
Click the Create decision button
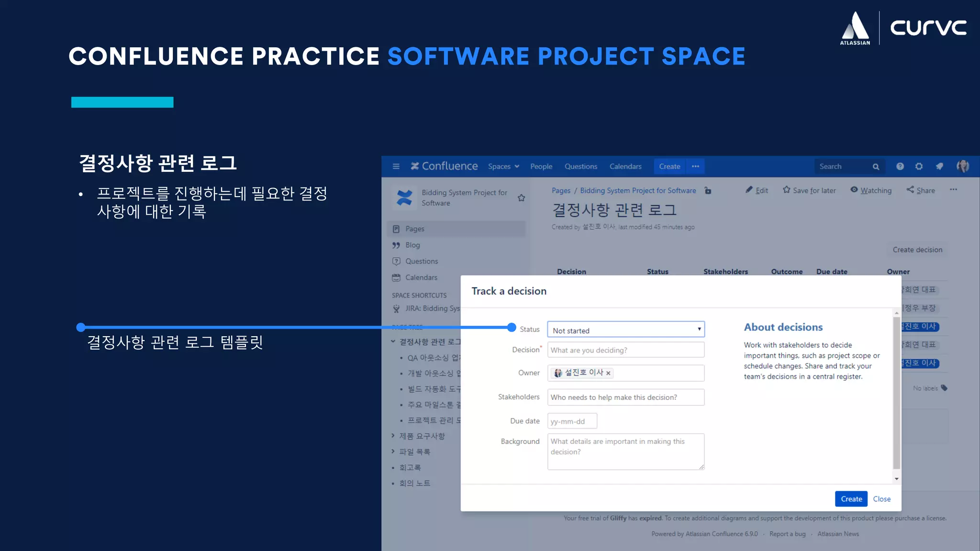tap(917, 250)
